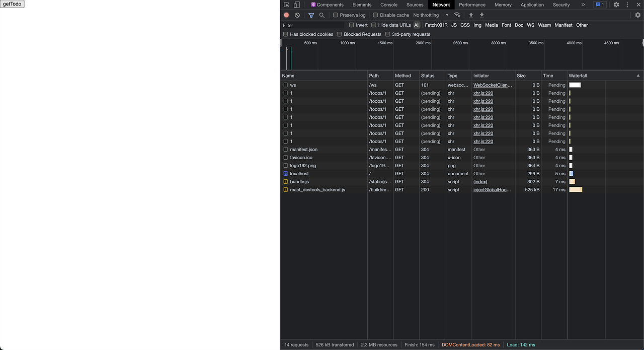Switch to the Console tab
Image resolution: width=644 pixels, height=350 pixels.
pos(389,5)
